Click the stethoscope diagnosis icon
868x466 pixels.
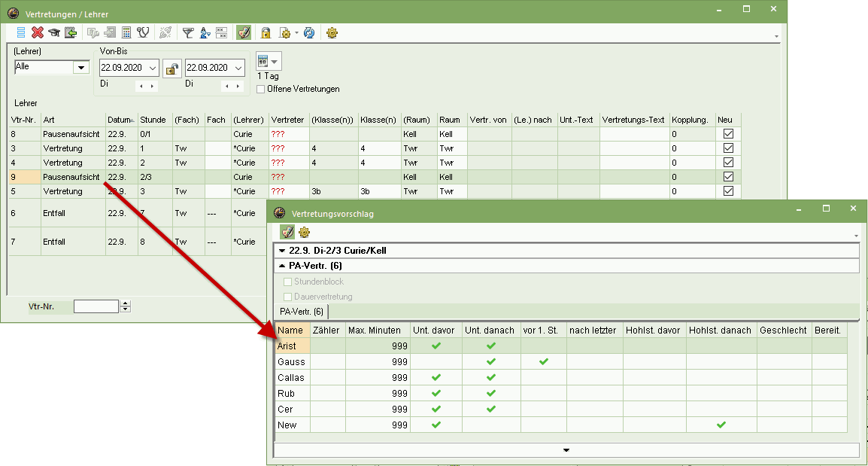point(143,32)
